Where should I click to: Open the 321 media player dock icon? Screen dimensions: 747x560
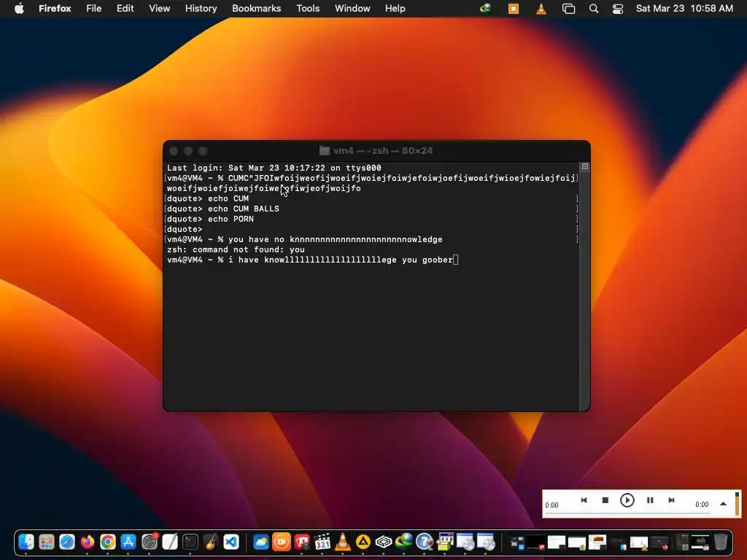tap(322, 542)
